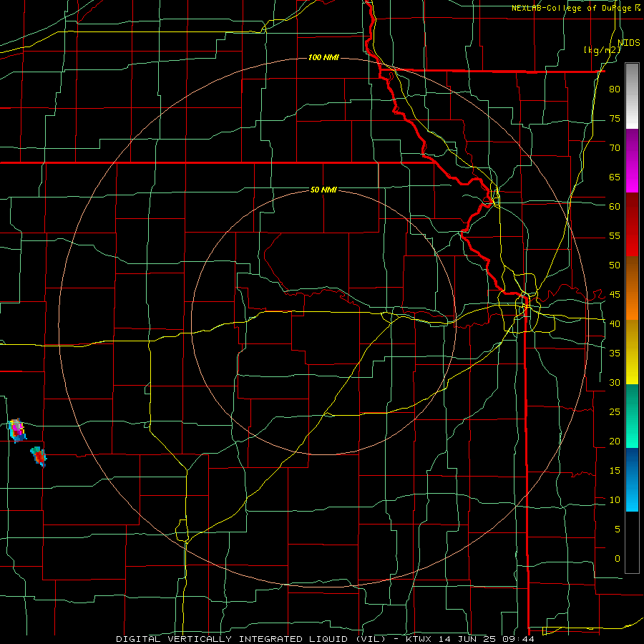This screenshot has width=644, height=644.
Task: Click the legend value 45
Action: pyautogui.click(x=615, y=295)
